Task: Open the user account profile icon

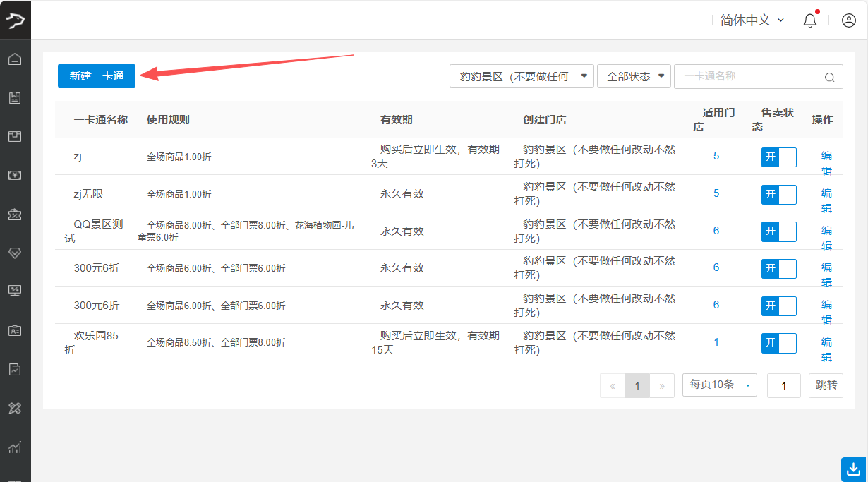Action: click(849, 20)
